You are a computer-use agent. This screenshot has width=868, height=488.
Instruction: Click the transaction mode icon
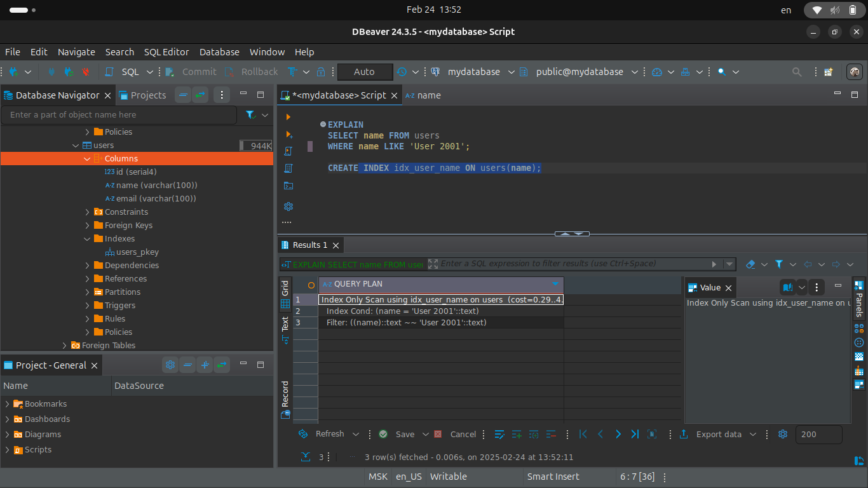(292, 72)
